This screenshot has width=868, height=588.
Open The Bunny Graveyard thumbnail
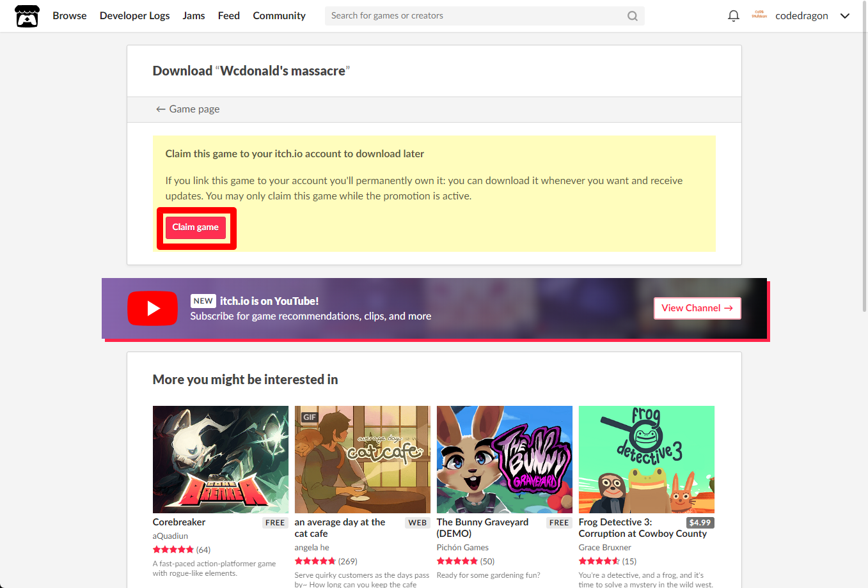point(505,460)
